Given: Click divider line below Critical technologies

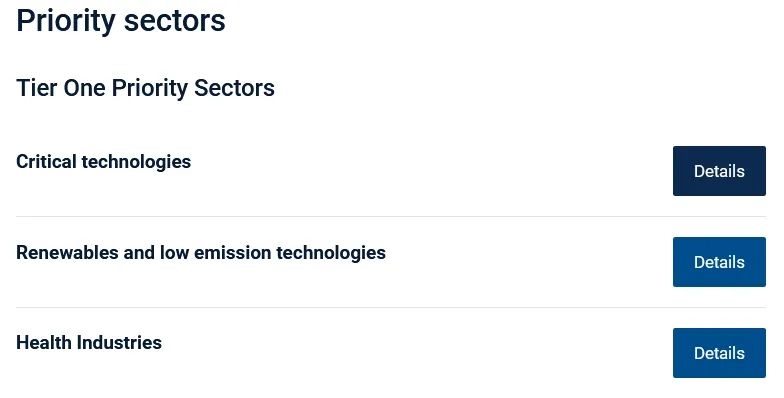Looking at the screenshot, I should point(391,216).
